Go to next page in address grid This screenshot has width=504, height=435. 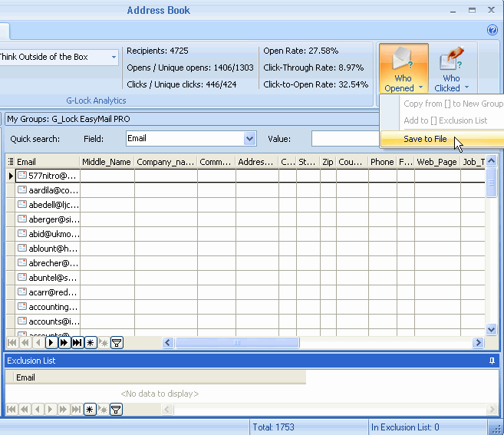(64, 343)
